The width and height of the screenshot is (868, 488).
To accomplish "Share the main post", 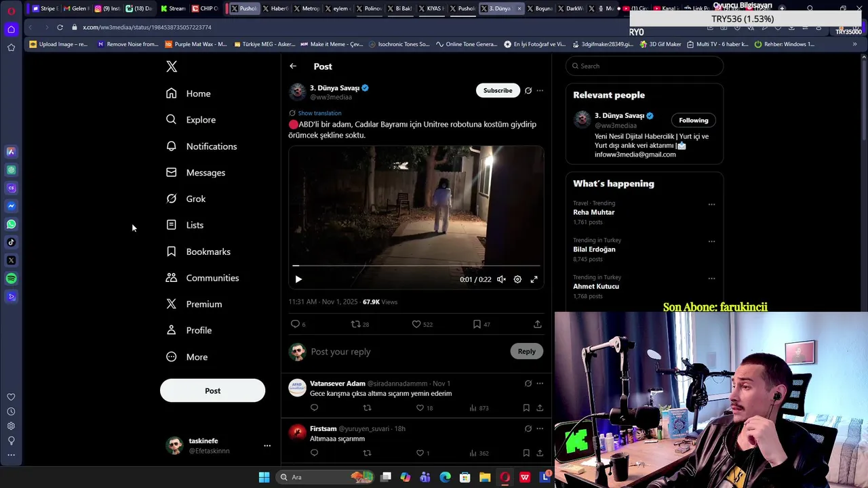I will [538, 324].
